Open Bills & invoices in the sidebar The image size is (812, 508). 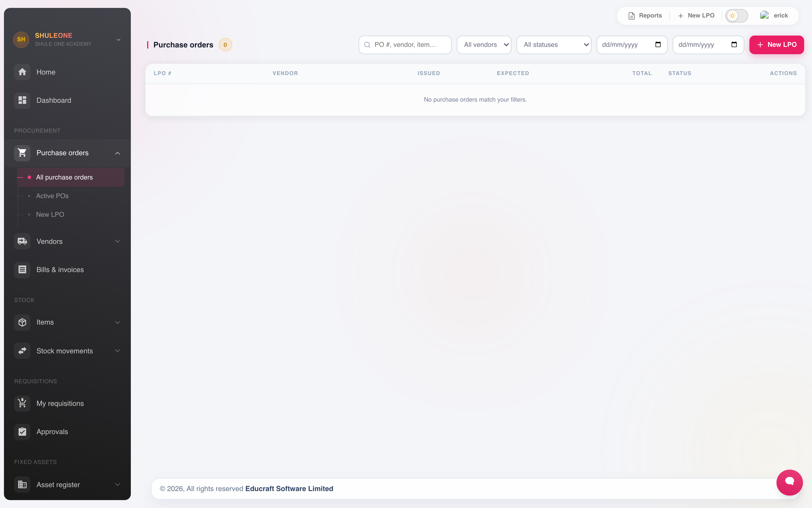(x=67, y=270)
